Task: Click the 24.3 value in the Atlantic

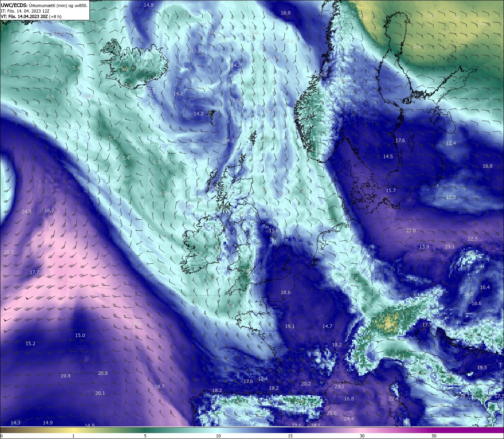Action: 26,212
